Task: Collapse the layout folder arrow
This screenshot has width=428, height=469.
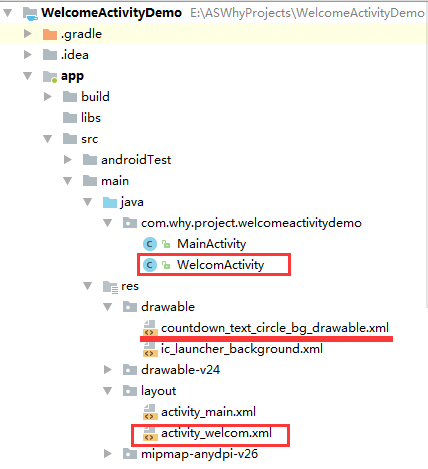Action: (107, 391)
